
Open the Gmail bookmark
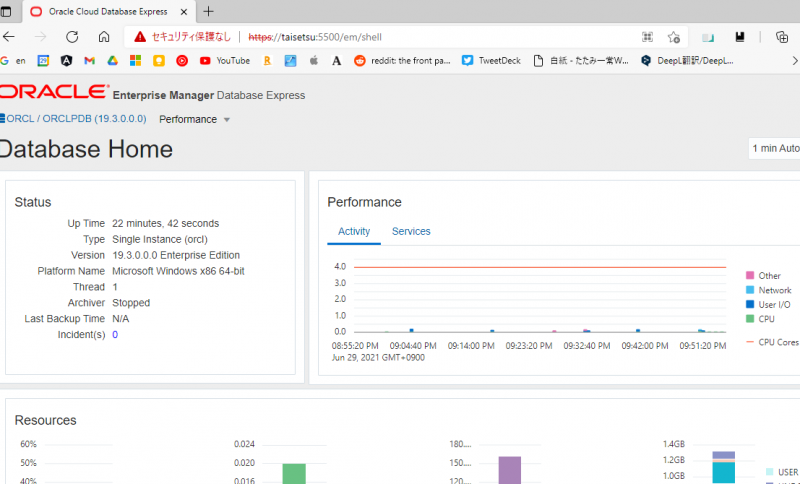89,61
